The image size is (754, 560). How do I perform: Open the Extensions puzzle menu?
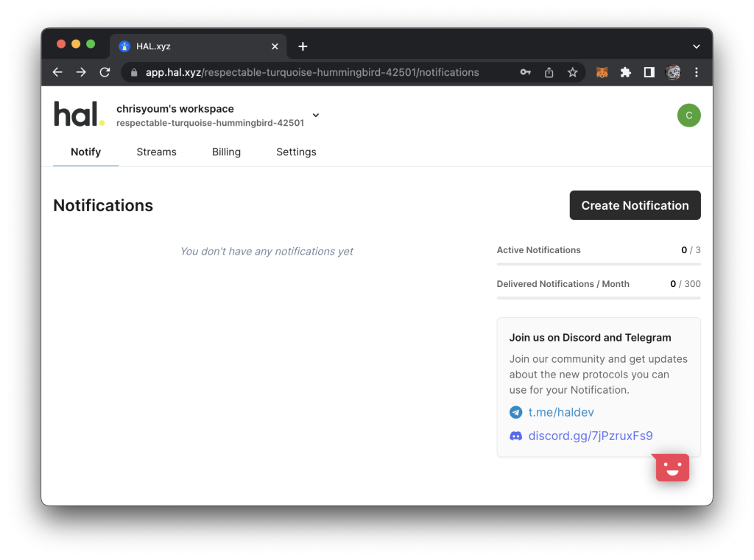[625, 72]
